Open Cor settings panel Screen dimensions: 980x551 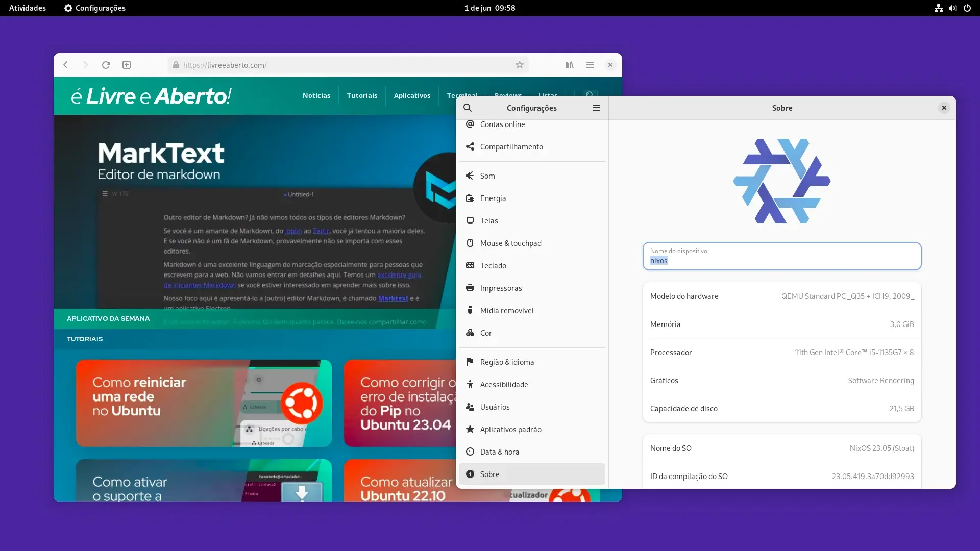[x=532, y=333]
